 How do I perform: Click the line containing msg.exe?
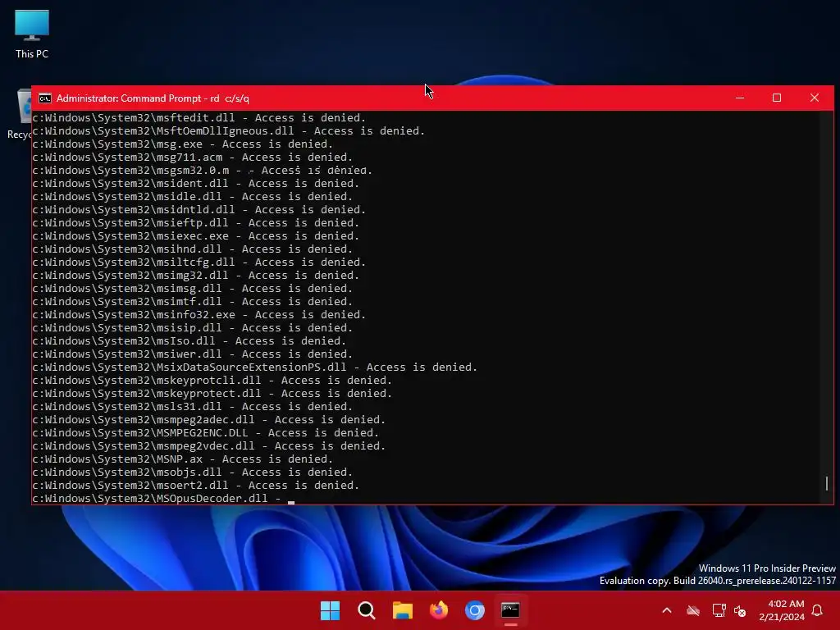click(183, 144)
